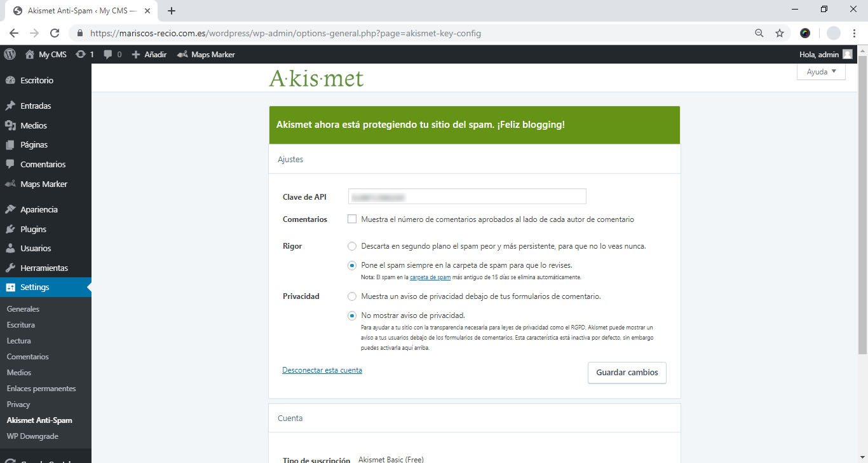Click the Chrome profile avatar
This screenshot has height=463, width=868.
pos(833,33)
